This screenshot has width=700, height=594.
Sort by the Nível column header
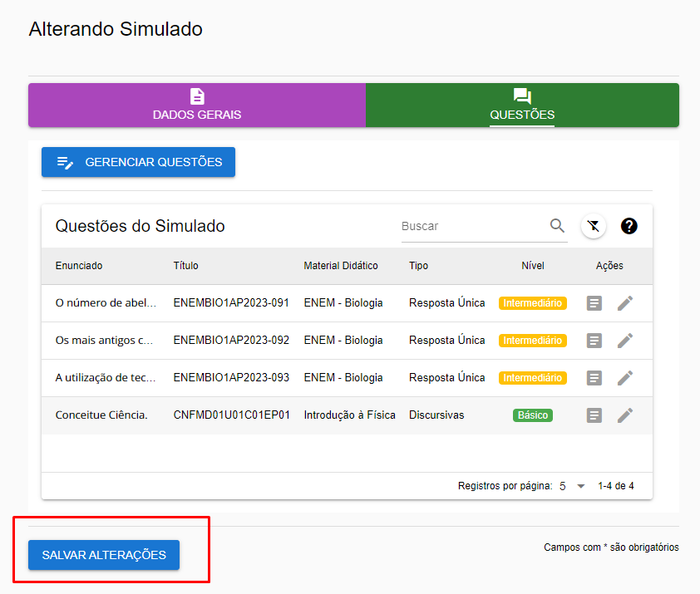pos(532,266)
